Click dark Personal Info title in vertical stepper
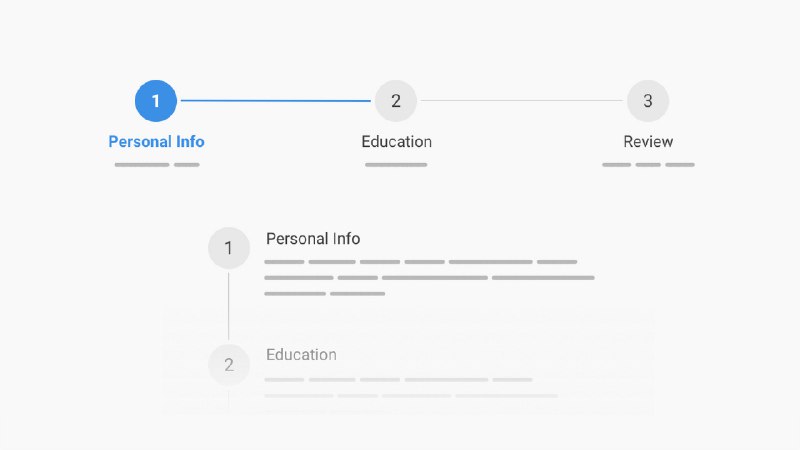 pos(313,239)
